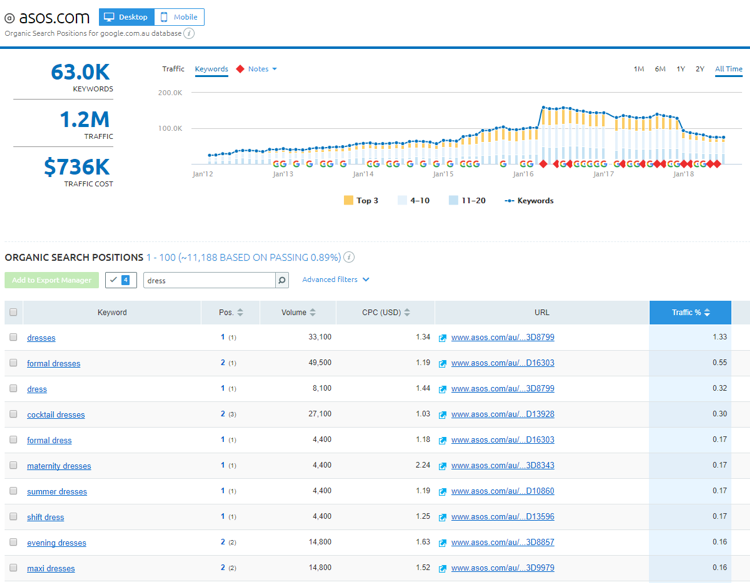
Task: Select the All Time range
Action: (728, 69)
